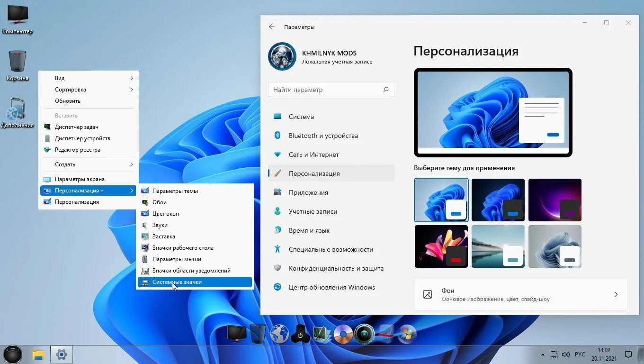Open Система in the settings sidebar
This screenshot has width=644, height=364.
331,117
